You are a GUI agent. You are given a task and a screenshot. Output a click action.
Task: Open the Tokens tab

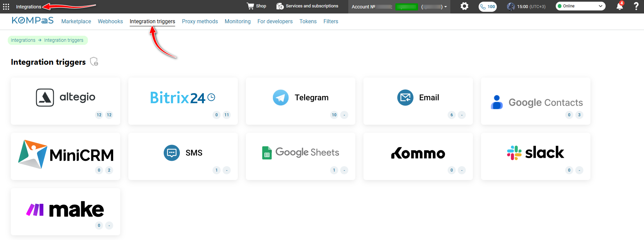308,21
